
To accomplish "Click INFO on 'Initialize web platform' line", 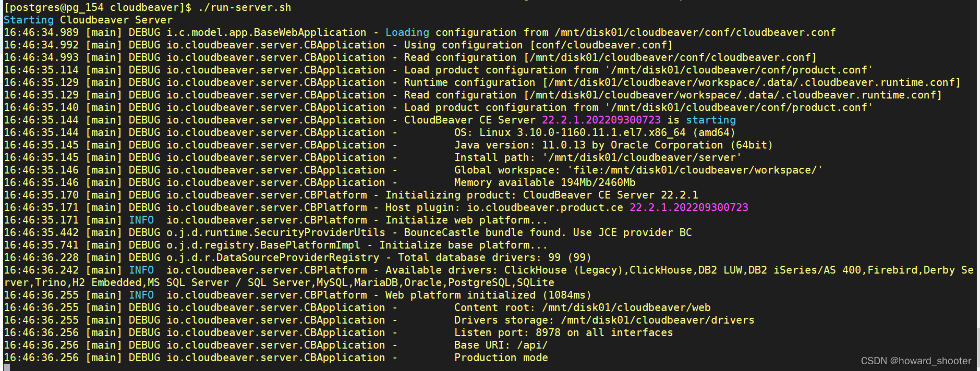I will tap(141, 220).
